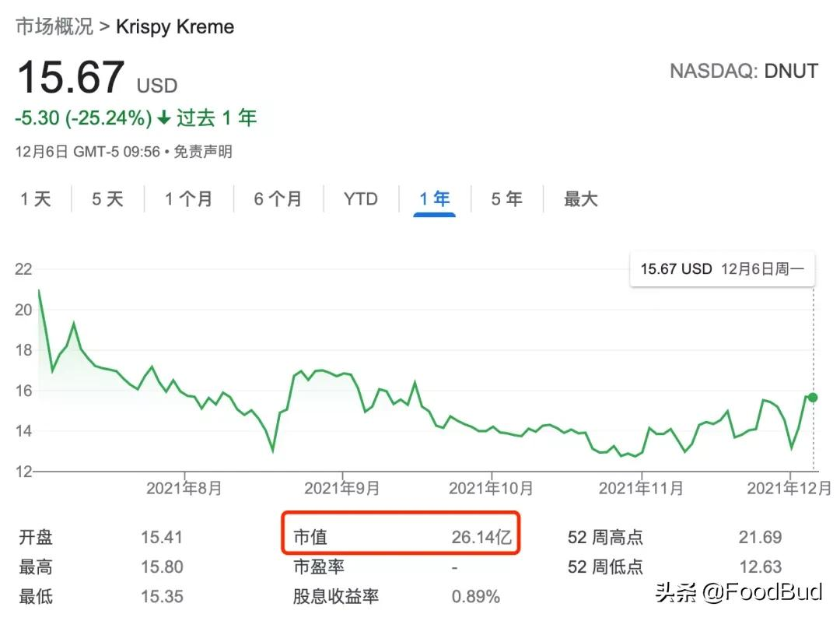
Task: Click the 52 周低点 value 12.63
Action: (760, 567)
